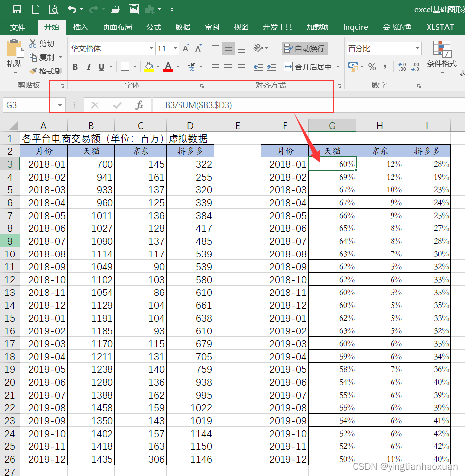Toggle underline formatting
Viewport: 465px width, 476px height.
[102, 67]
